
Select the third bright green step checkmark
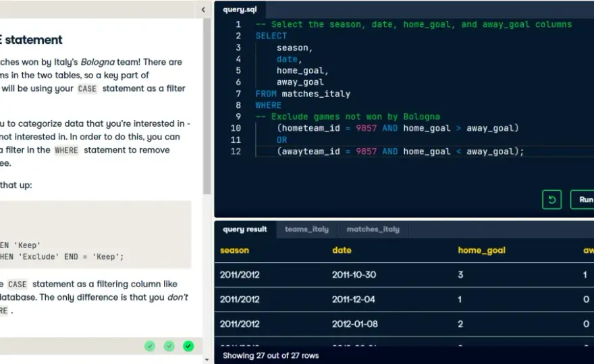[x=188, y=346]
